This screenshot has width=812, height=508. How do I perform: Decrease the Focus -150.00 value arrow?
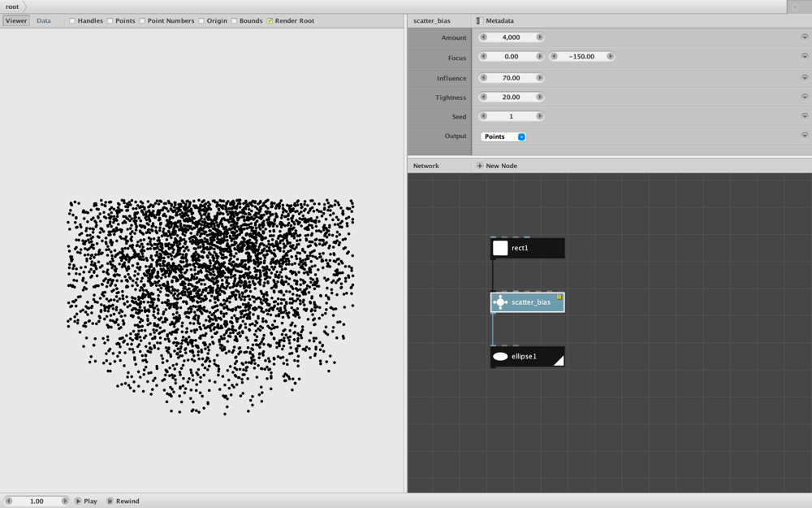pyautogui.click(x=554, y=57)
